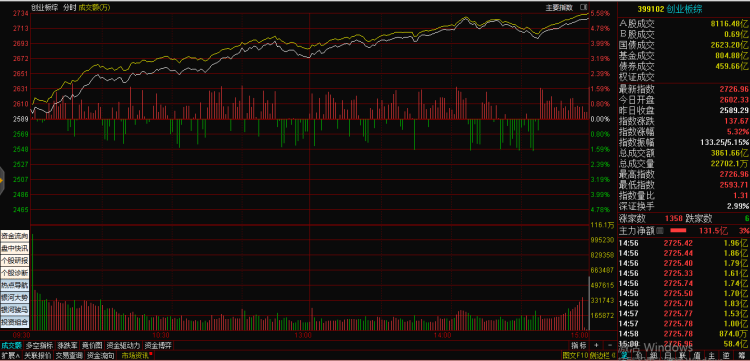
Task: Click the 跌家数 label
Action: tap(699, 219)
